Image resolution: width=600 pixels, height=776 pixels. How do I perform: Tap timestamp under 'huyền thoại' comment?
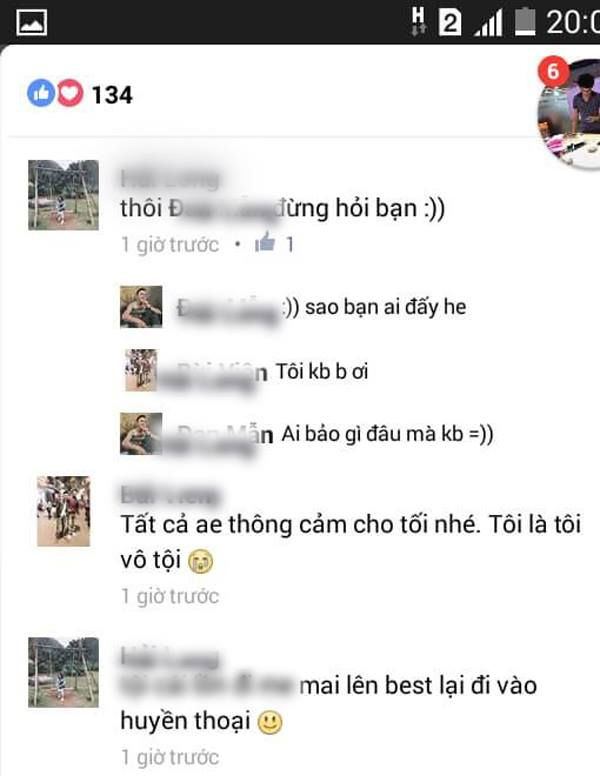click(170, 757)
